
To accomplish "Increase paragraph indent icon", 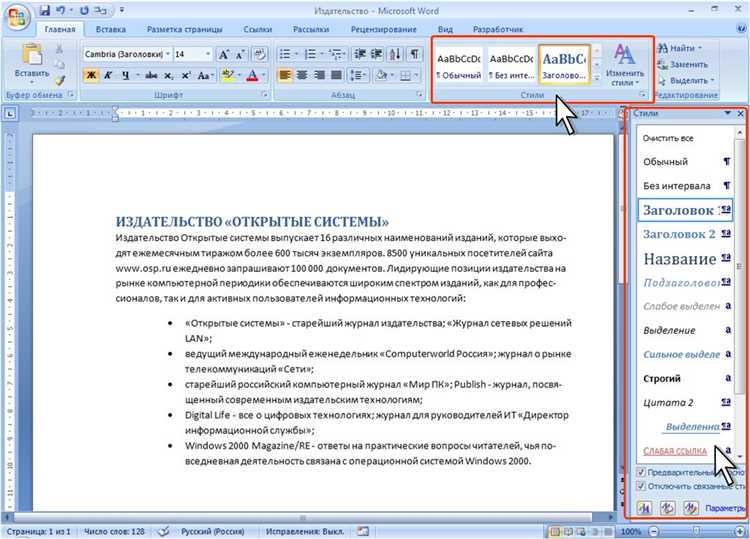I will pos(377,54).
